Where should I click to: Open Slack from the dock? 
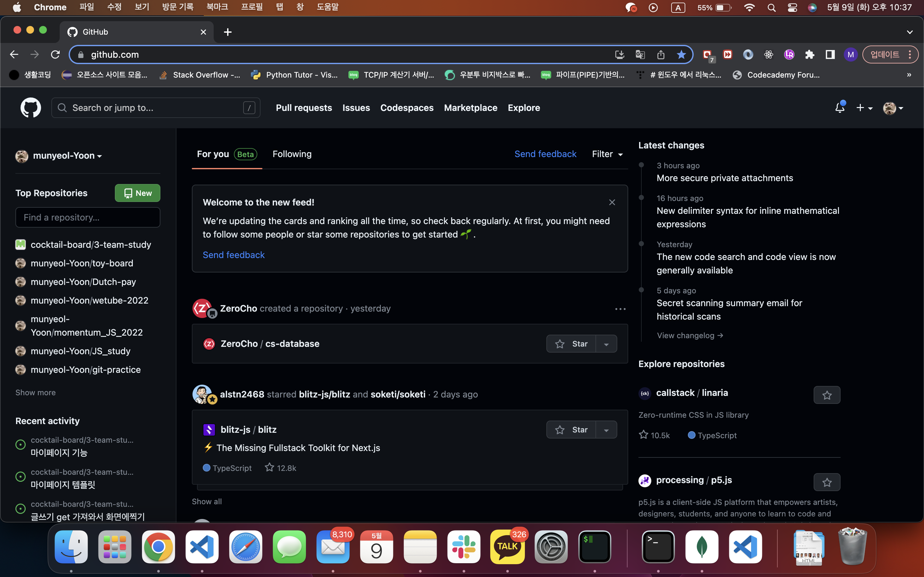(464, 547)
